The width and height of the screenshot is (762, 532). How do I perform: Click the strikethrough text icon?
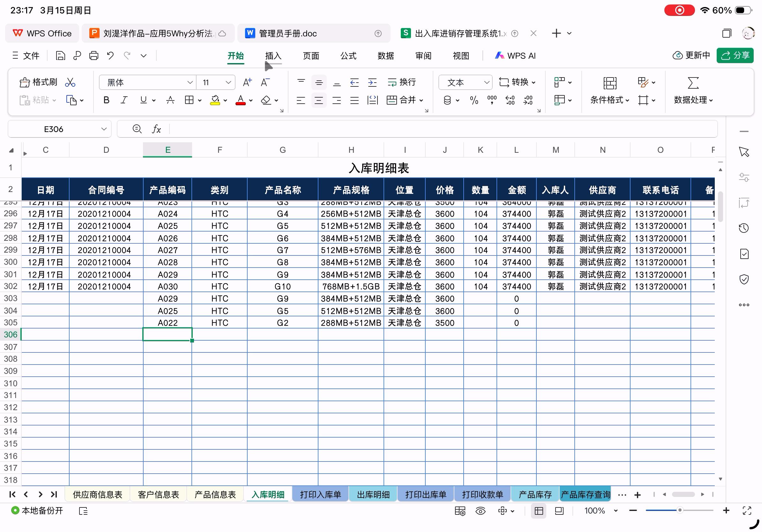coord(170,100)
